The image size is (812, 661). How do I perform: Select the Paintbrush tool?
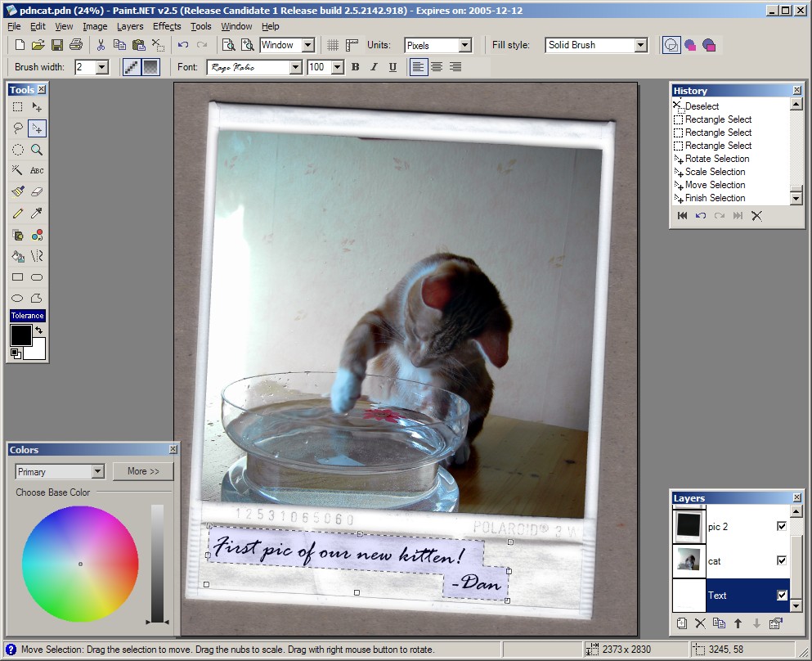coord(18,191)
